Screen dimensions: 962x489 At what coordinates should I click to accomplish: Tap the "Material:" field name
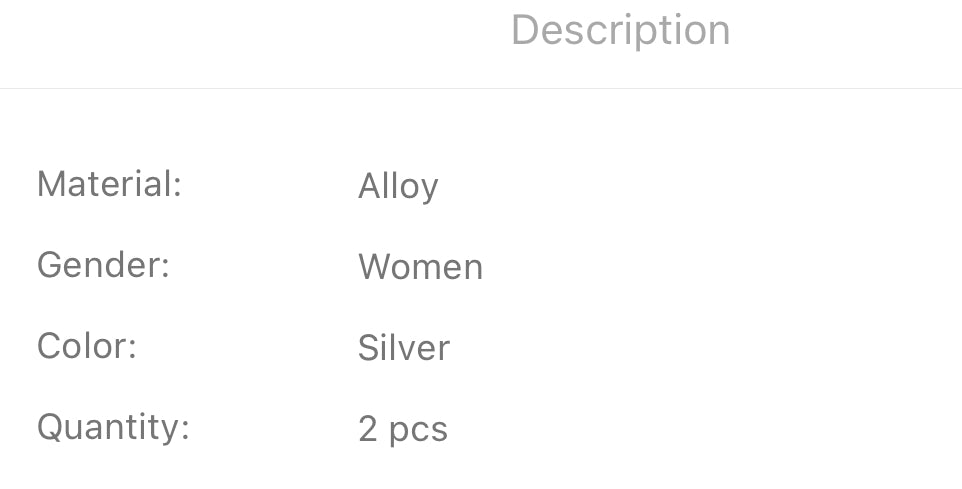click(109, 184)
